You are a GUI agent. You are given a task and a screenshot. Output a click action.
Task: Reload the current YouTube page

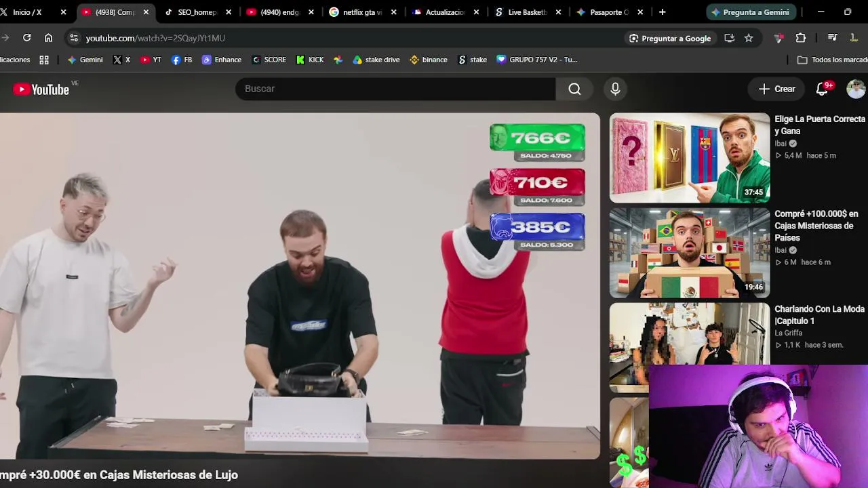click(x=26, y=38)
